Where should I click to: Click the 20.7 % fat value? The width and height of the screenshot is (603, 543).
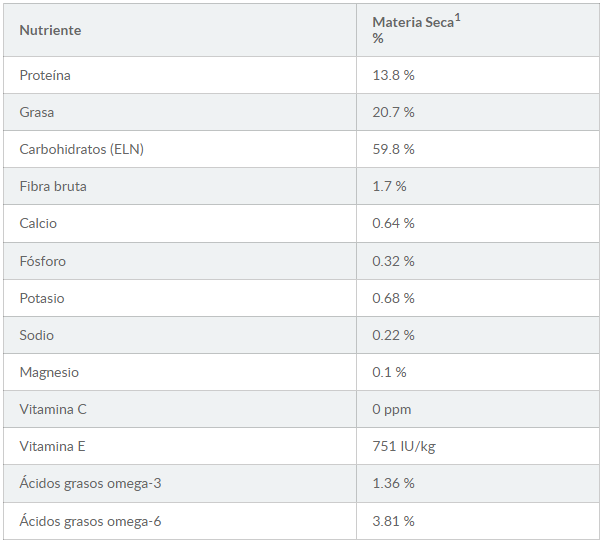click(x=393, y=112)
